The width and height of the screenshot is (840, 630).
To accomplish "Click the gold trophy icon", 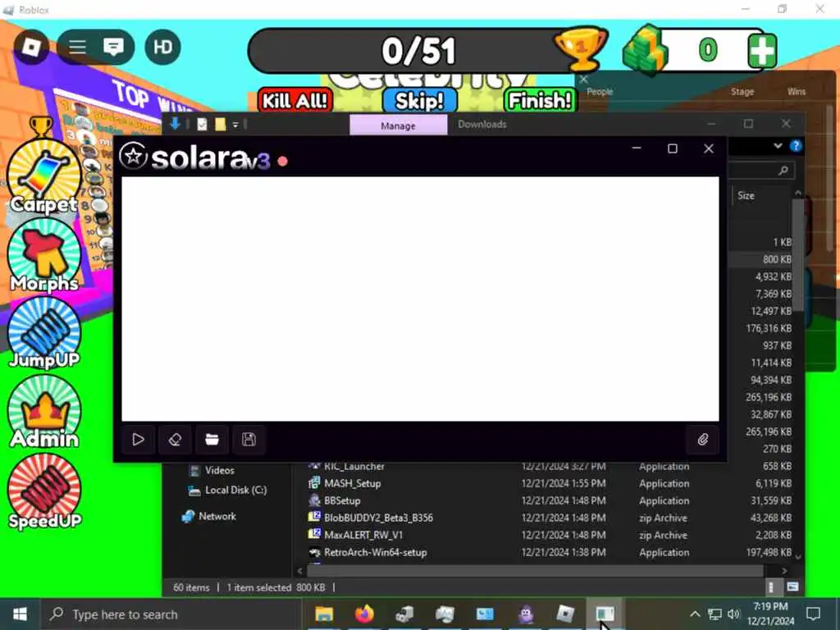I will [581, 49].
